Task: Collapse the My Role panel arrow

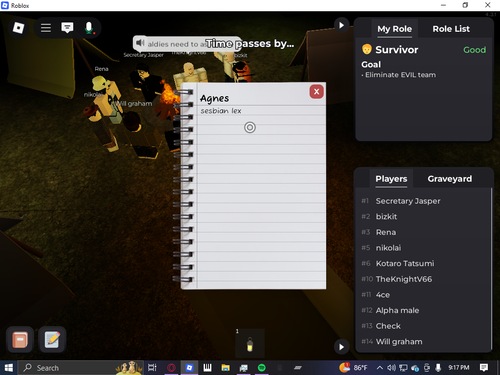Action: click(x=341, y=25)
